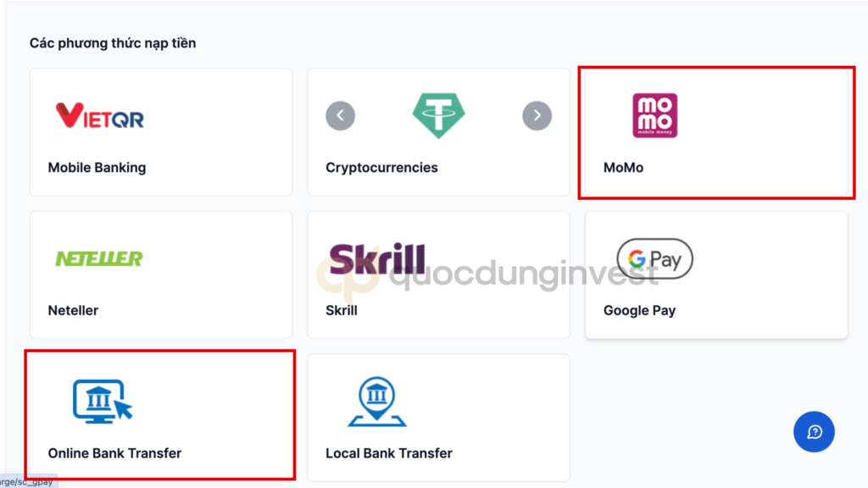Click the 'Các phương thức nạp tiền' heading
This screenshot has height=488, width=868.
pyautogui.click(x=113, y=43)
